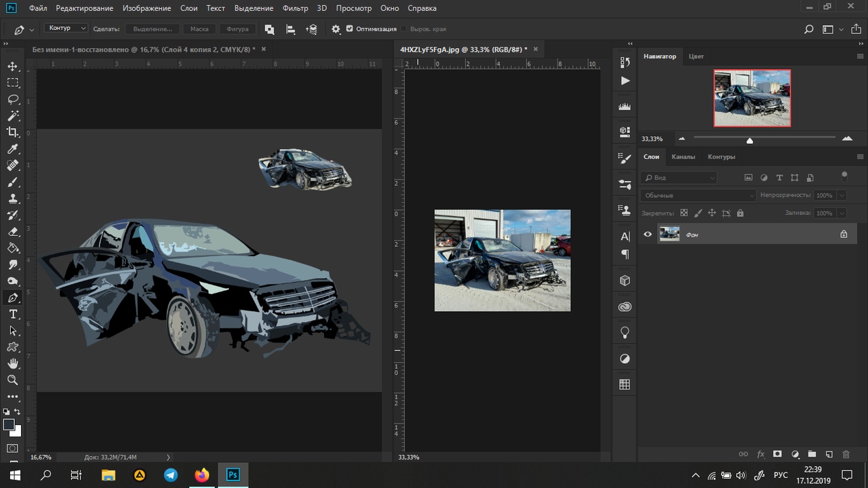Screen dimensions: 868x488
Task: Select the Crop tool
Action: (12, 132)
